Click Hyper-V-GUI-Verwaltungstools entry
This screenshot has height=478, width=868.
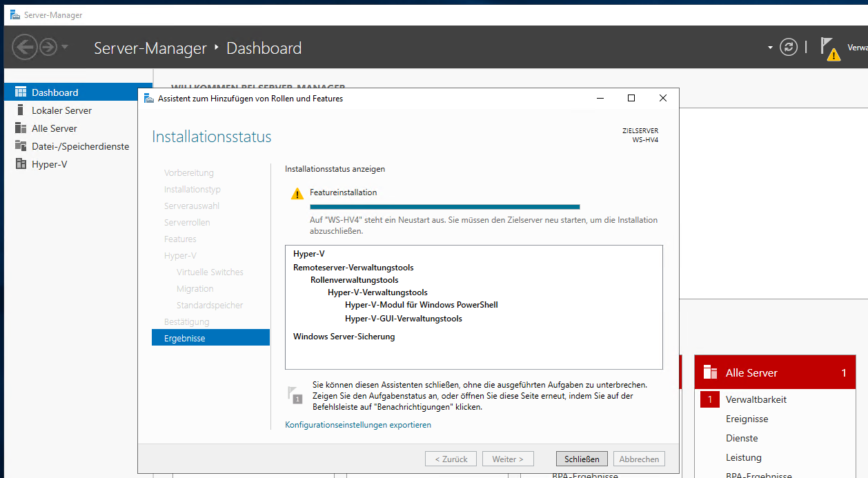(x=404, y=319)
